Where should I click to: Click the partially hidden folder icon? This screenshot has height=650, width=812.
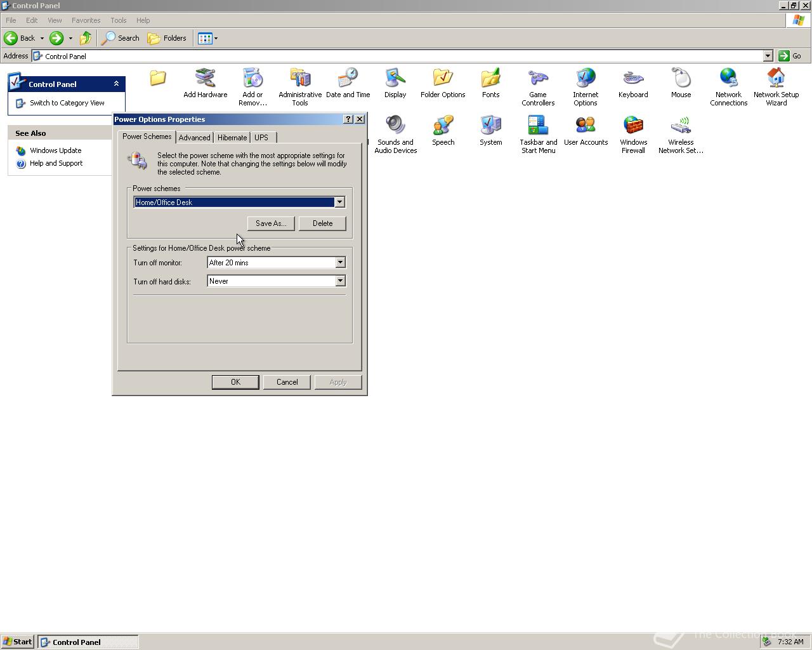point(157,78)
